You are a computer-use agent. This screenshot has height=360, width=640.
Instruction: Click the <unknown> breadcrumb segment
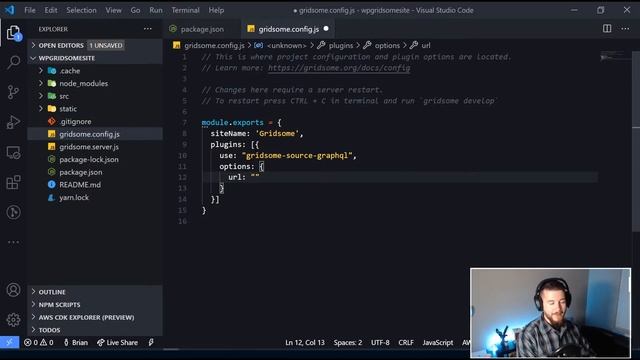coord(286,45)
